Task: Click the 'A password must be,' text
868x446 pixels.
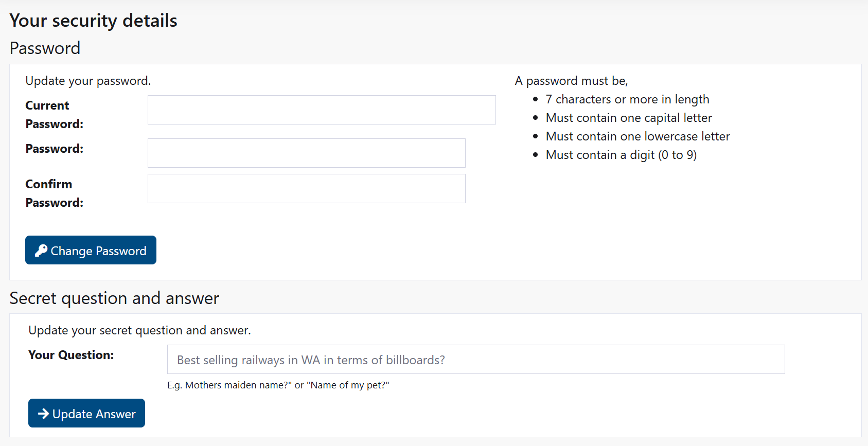Action: [x=571, y=81]
